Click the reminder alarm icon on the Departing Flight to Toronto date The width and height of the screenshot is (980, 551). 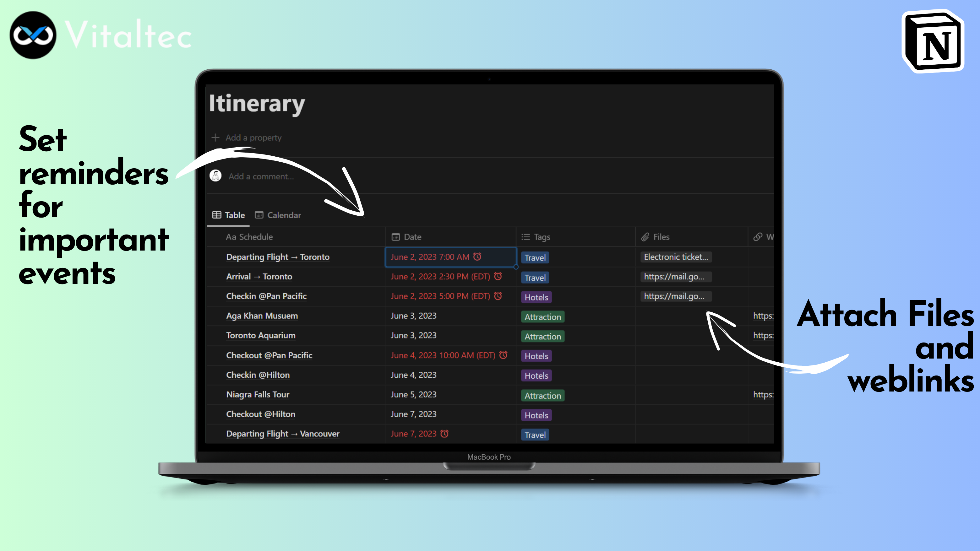(477, 257)
